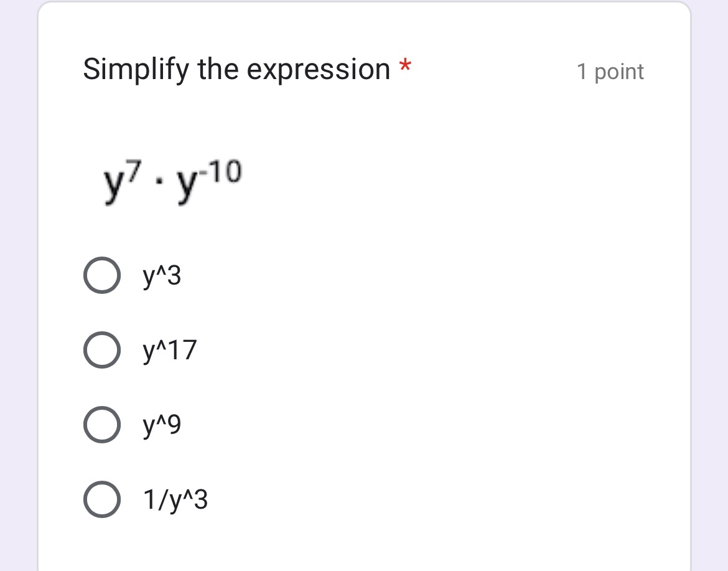Click the second y base before -10
The image size is (728, 571).
pos(187,185)
